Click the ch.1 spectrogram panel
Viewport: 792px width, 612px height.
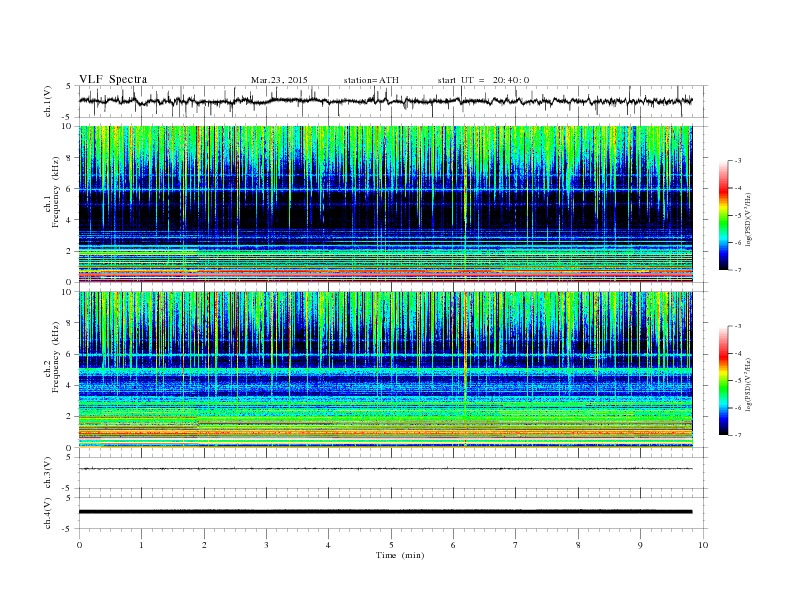click(x=386, y=204)
